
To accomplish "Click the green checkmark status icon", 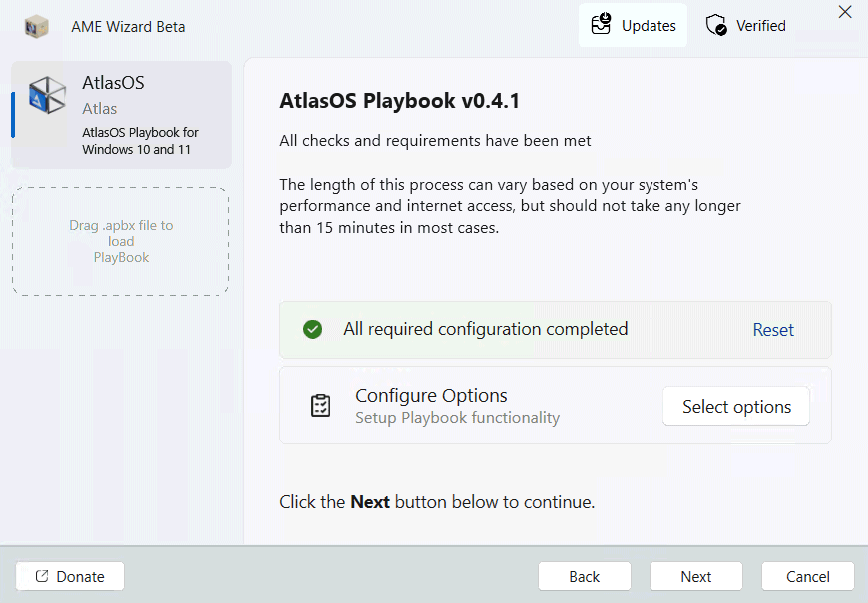I will [312, 329].
